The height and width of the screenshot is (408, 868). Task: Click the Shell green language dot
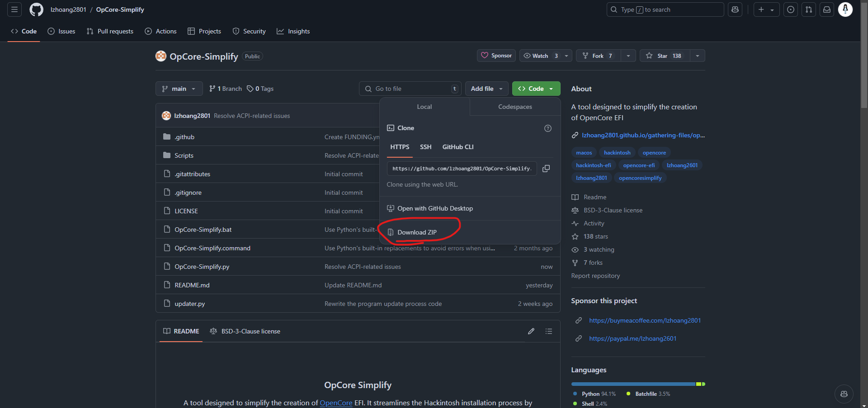pyautogui.click(x=575, y=403)
